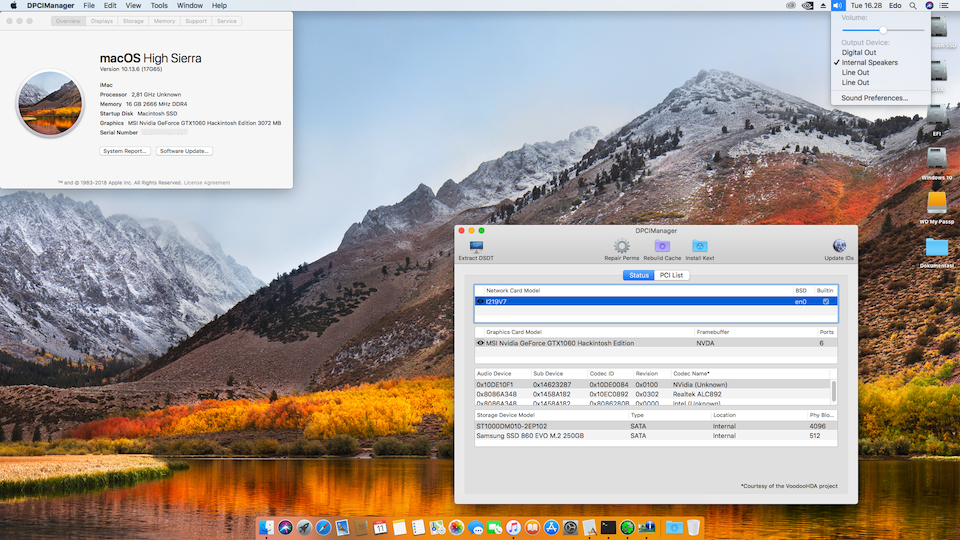This screenshot has width=960, height=540.
Task: Open the Notification Center list icon
Action: [x=944, y=5]
